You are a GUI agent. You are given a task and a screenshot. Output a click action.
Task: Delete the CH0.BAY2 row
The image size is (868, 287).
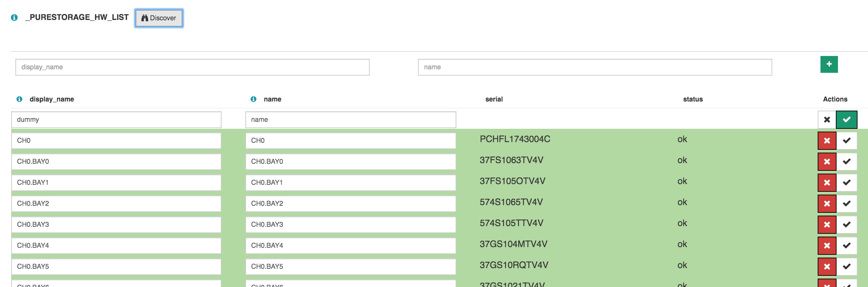click(827, 204)
